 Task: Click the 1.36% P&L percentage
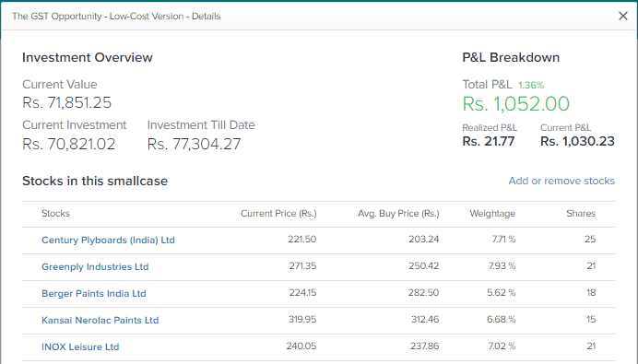point(531,85)
